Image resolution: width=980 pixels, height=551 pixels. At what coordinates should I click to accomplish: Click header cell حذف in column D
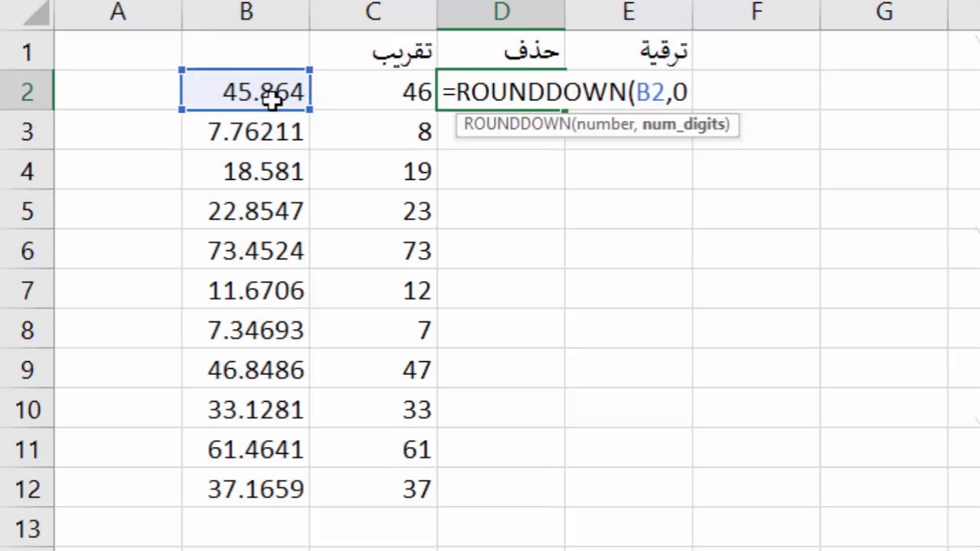click(501, 51)
